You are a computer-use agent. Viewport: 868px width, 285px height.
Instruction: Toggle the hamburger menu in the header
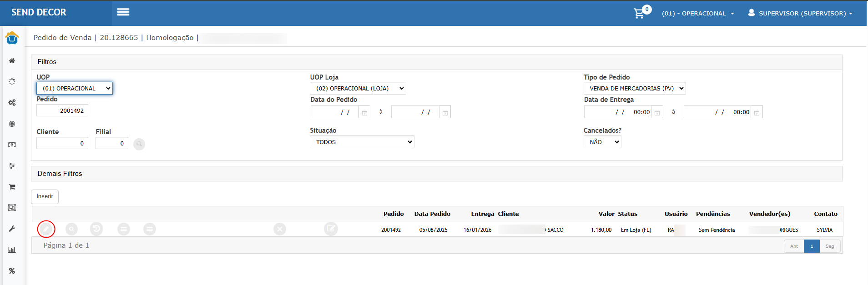click(123, 12)
